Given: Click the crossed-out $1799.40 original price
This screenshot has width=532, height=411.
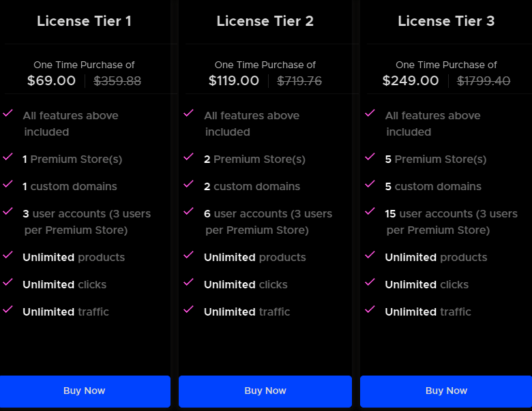Looking at the screenshot, I should tap(484, 81).
